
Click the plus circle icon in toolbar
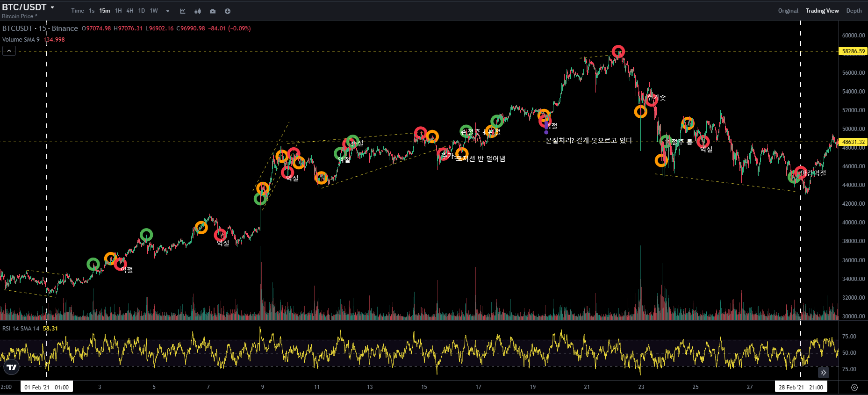click(x=228, y=11)
